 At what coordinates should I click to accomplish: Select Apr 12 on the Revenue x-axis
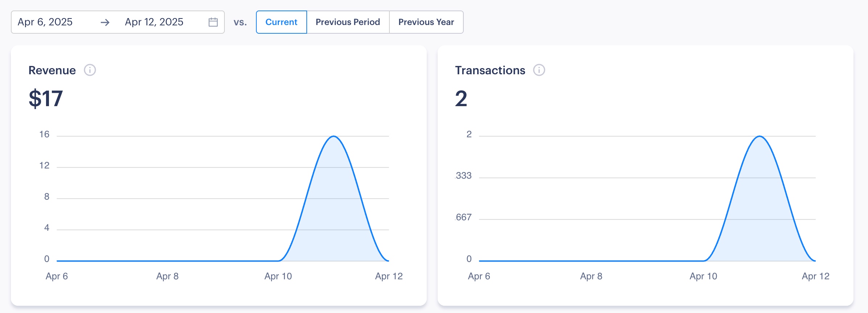click(389, 276)
